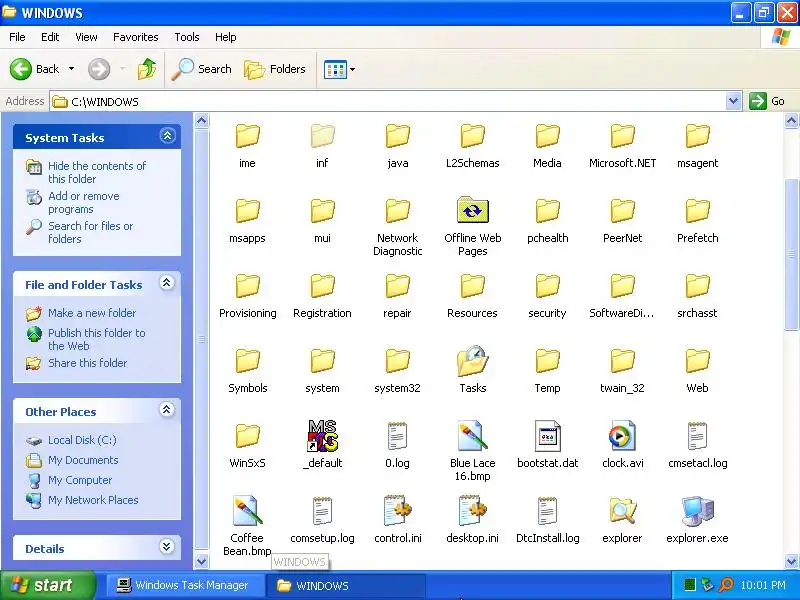Select the WinSxS folder
The width and height of the screenshot is (800, 600).
pyautogui.click(x=247, y=436)
